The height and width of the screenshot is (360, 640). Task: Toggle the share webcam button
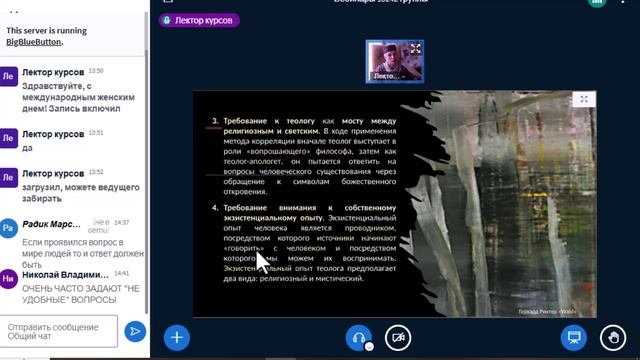point(398,338)
